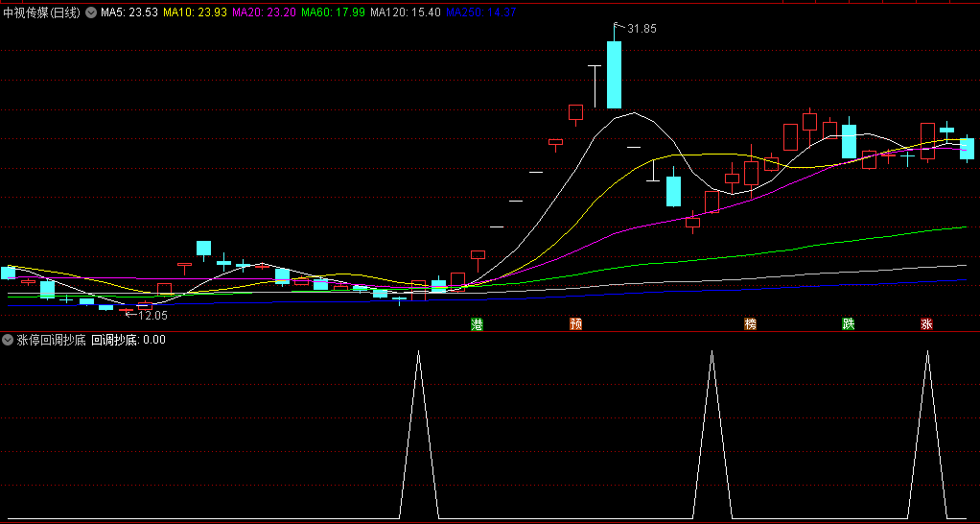Click the 回调抄底: 0.00 indicator value

click(128, 340)
